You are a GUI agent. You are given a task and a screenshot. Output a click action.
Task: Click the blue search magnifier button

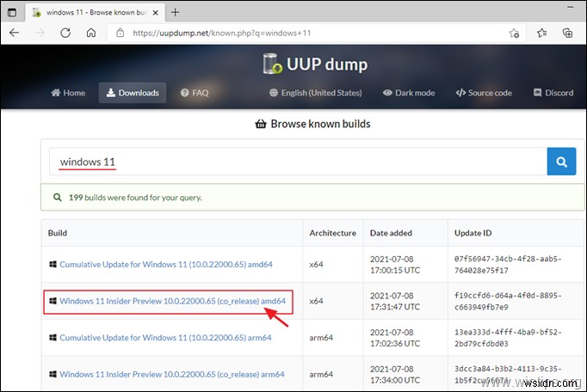(561, 162)
